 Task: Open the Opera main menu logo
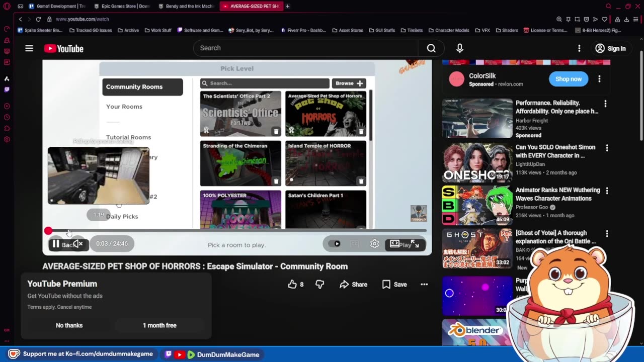7,7
